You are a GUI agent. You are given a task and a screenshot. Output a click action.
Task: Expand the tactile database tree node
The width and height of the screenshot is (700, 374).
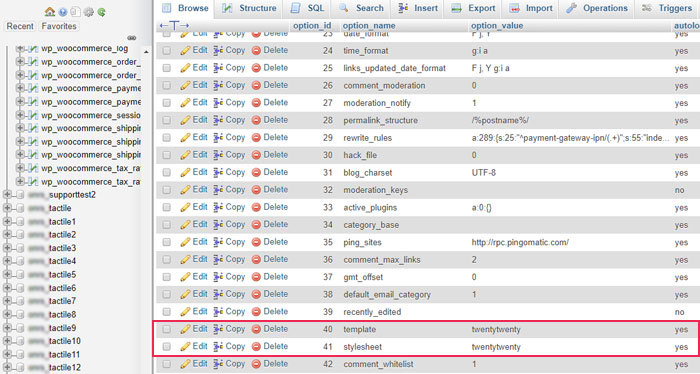coord(7,208)
